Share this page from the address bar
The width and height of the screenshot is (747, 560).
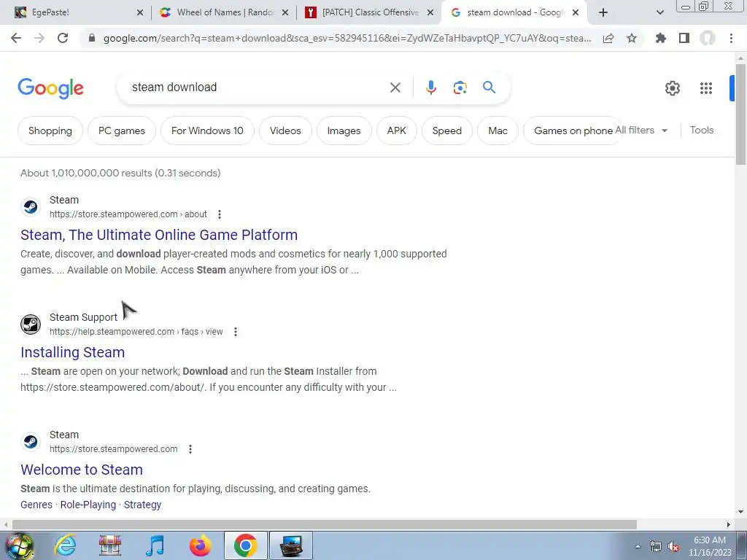coord(608,38)
